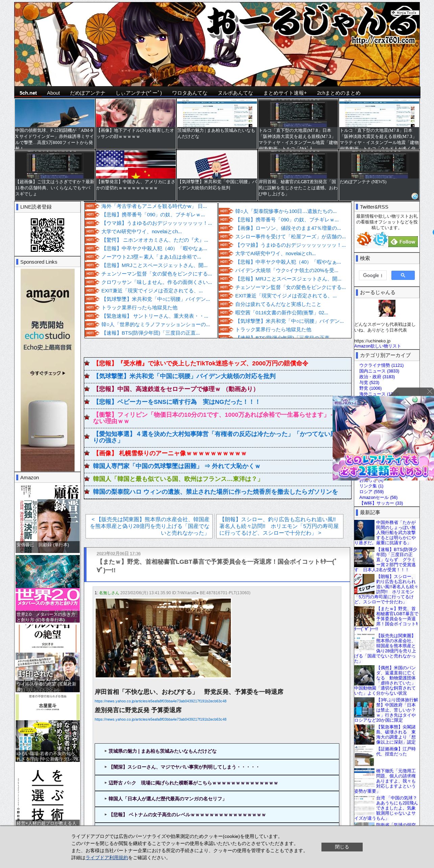
Task: Open the ロシア (559) category link
Action: [371, 491]
